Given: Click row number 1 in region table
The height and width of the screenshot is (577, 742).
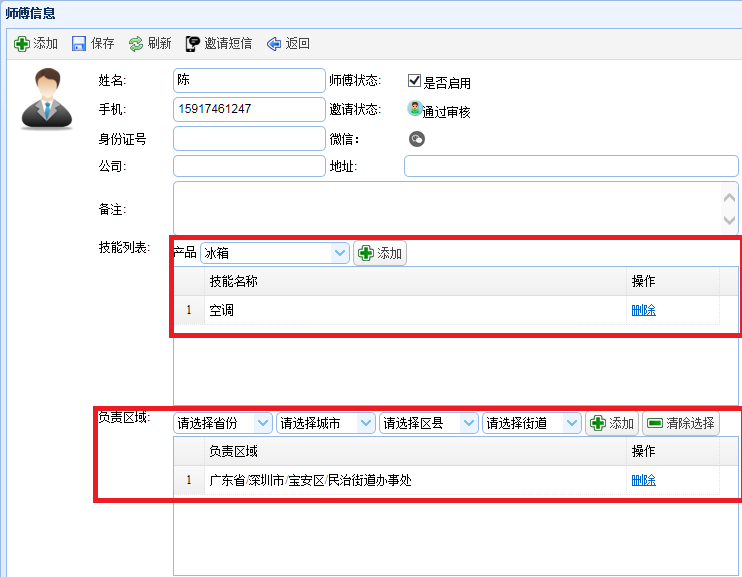Looking at the screenshot, I should [189, 480].
